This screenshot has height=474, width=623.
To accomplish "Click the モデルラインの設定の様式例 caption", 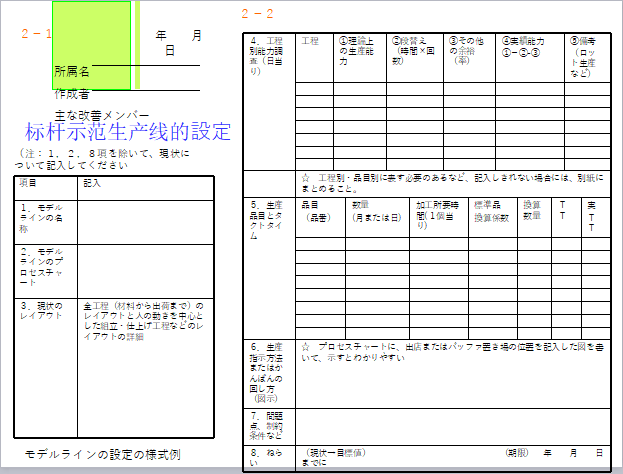I will (103, 454).
